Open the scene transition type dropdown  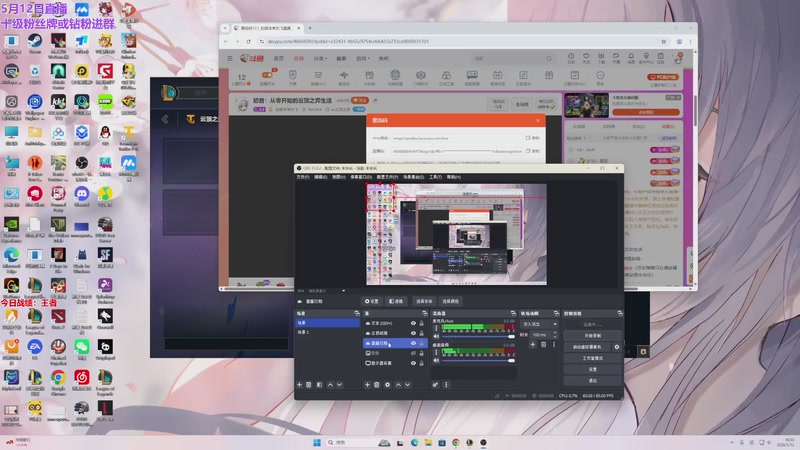(x=540, y=324)
